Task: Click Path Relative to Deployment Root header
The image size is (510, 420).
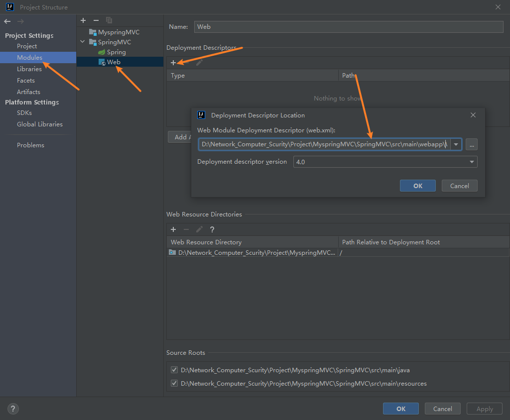Action: (x=424, y=242)
